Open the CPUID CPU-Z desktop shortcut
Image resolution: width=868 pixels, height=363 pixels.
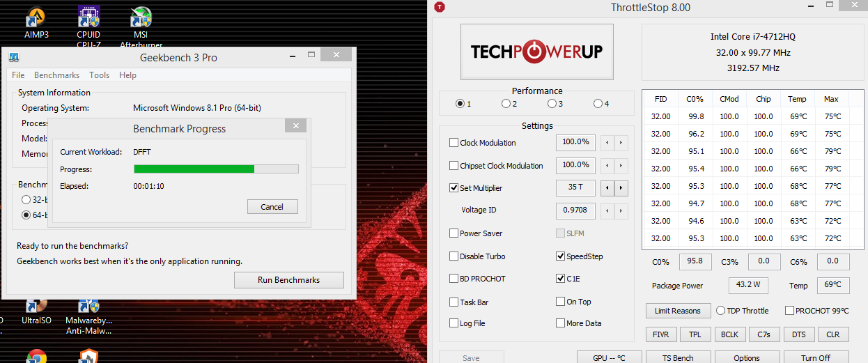click(88, 26)
